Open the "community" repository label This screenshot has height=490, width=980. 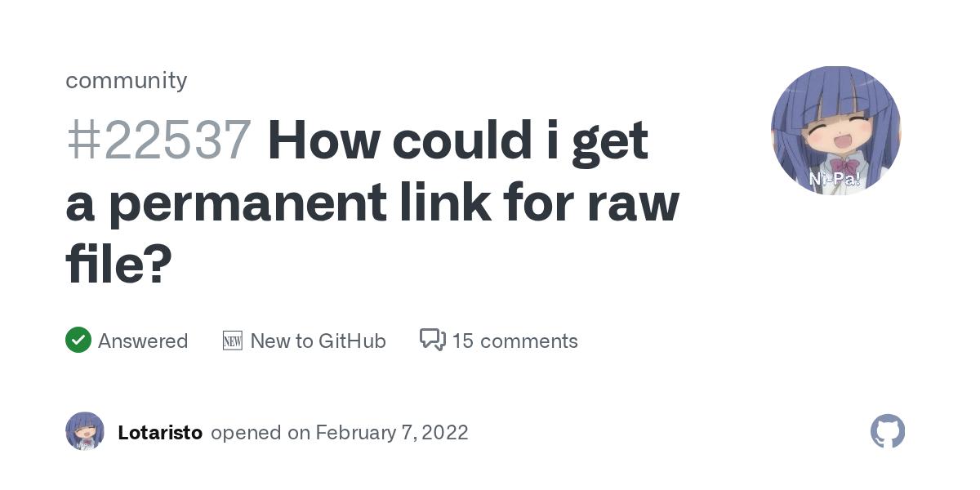click(x=127, y=80)
